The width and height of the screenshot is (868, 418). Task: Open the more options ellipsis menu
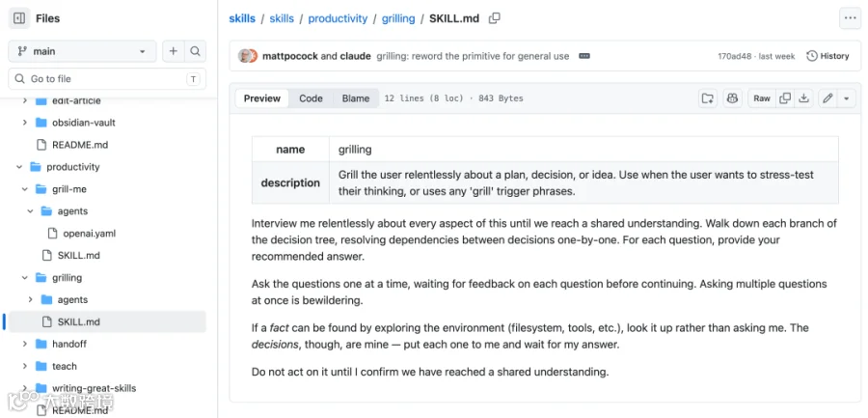(x=851, y=18)
